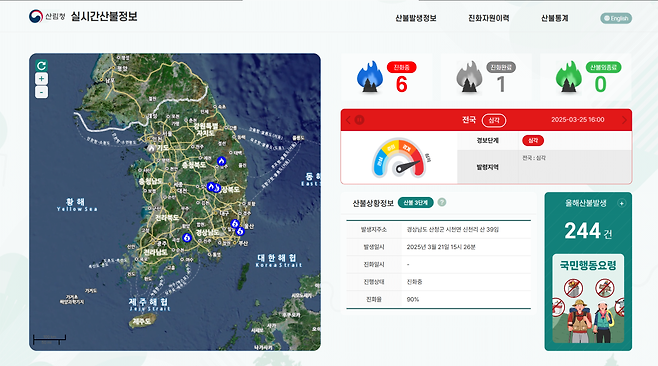Click the 전라북도 label on the map

[x=167, y=217]
